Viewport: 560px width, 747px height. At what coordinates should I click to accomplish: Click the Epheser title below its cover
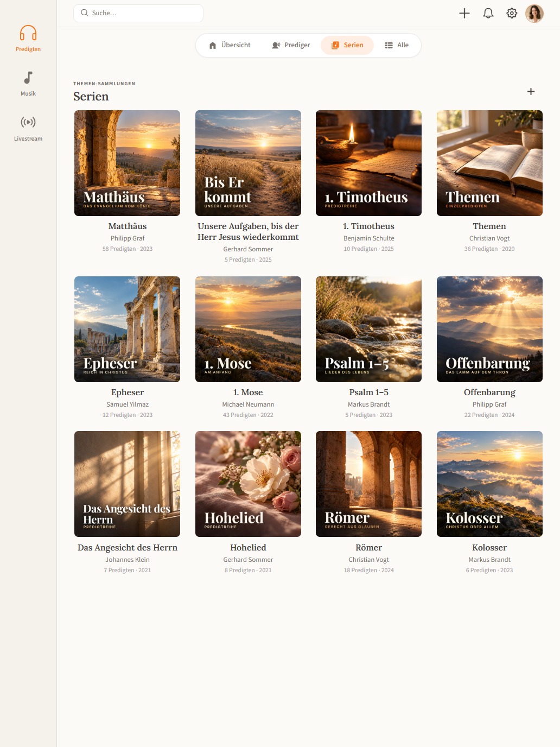point(128,393)
